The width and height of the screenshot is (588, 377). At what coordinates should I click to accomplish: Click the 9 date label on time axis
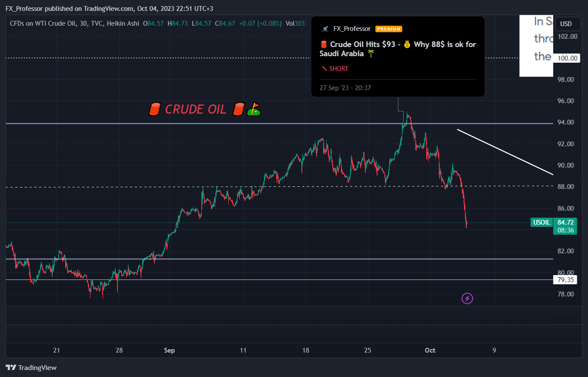tap(494, 350)
